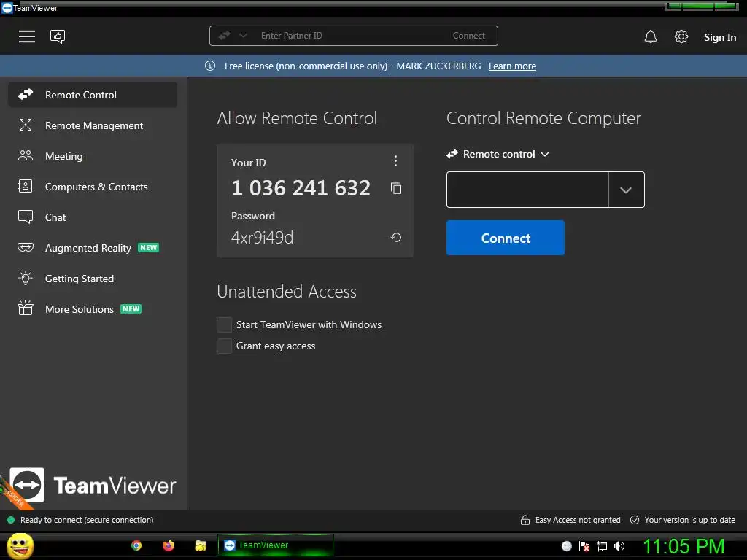Click 'Ready to connect (secure connection)' status
The width and height of the screenshot is (747, 560).
pyautogui.click(x=87, y=520)
